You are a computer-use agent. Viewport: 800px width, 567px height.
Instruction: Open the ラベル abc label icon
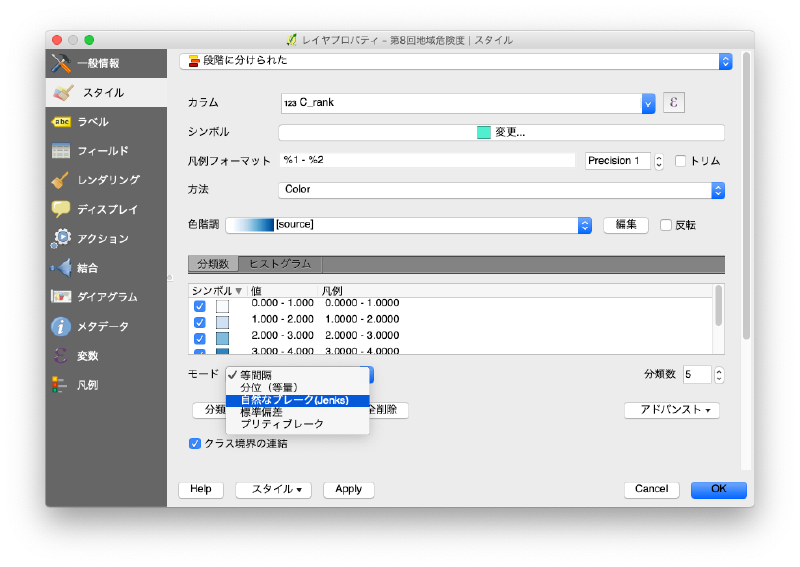61,121
